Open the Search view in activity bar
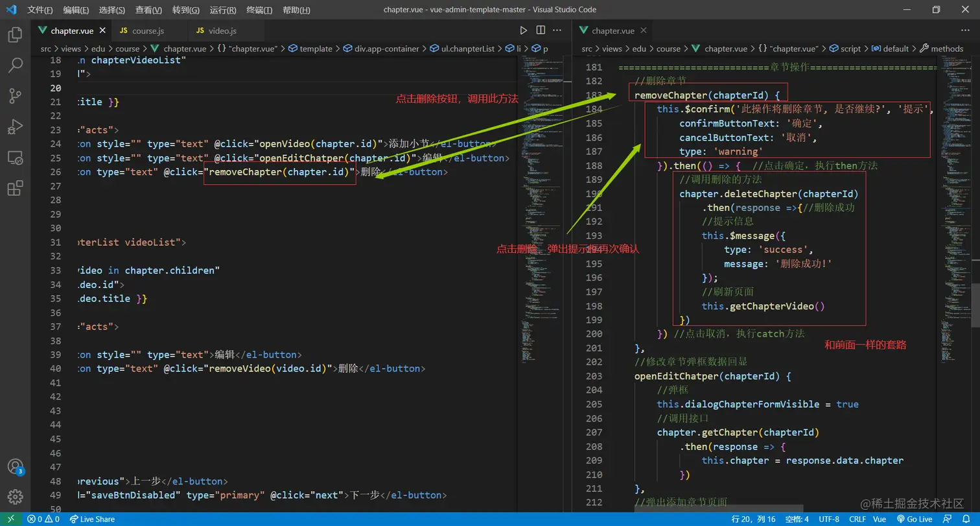The height and width of the screenshot is (526, 980). tap(15, 65)
